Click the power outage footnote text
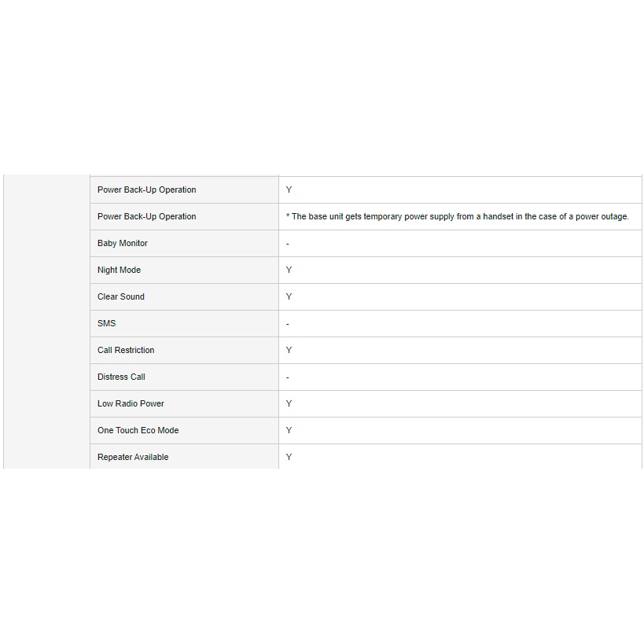Screen dimensions: 644x644 coord(458,217)
